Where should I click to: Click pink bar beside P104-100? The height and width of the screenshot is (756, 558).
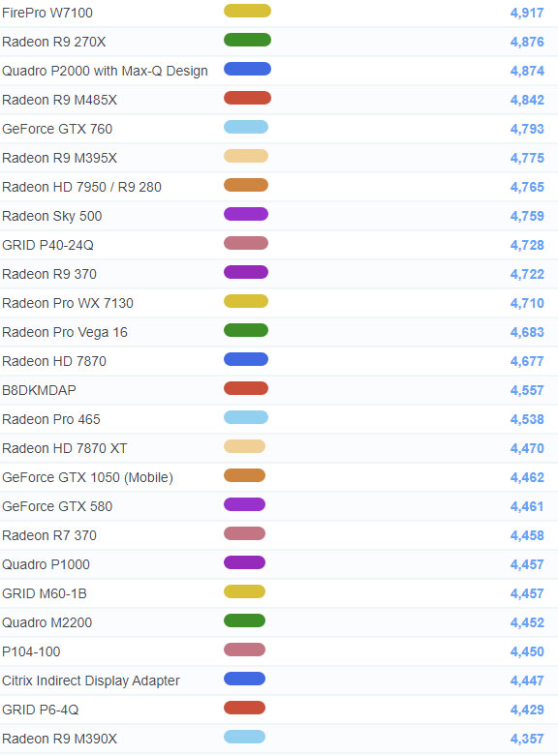click(x=244, y=650)
